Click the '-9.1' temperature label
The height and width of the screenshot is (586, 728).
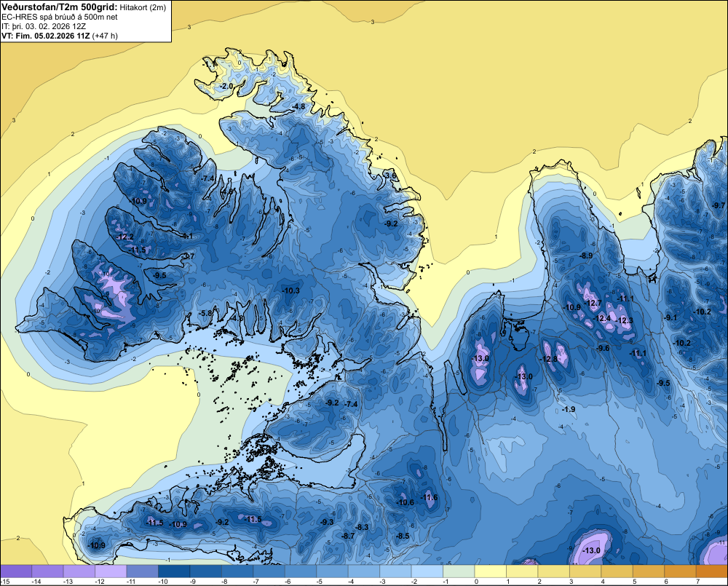670,317
